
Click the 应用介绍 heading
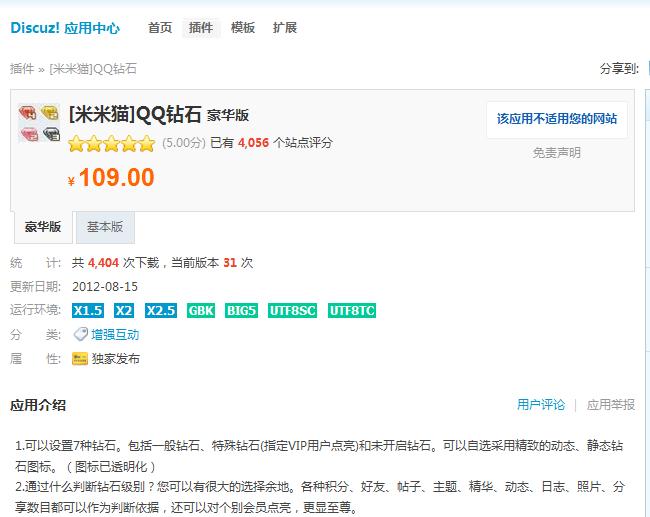[x=38, y=405]
